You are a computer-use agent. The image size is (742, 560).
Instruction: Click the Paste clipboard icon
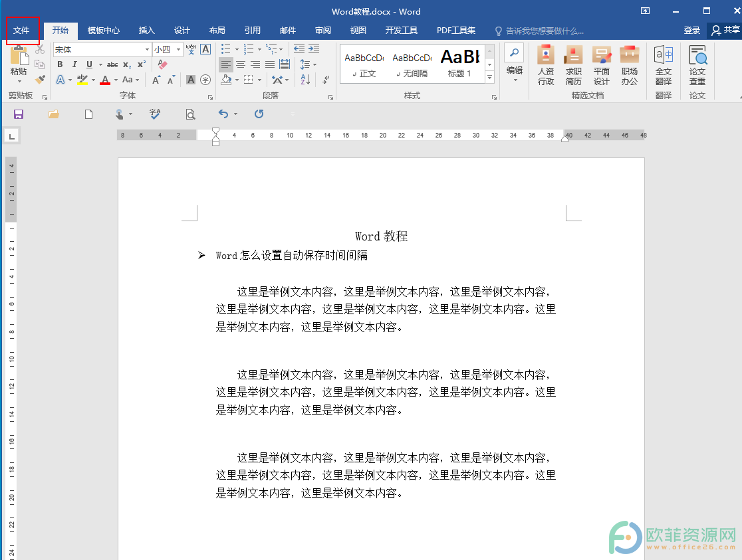pos(19,56)
